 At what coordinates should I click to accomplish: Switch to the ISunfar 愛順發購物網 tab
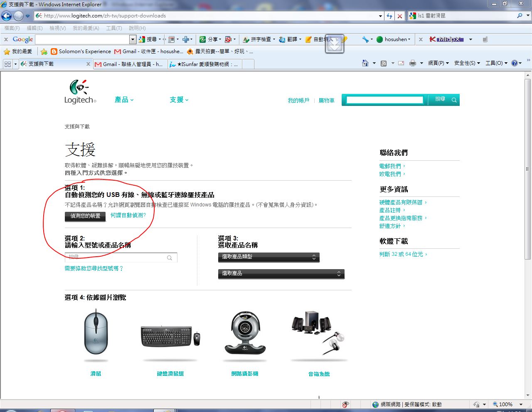(204, 64)
